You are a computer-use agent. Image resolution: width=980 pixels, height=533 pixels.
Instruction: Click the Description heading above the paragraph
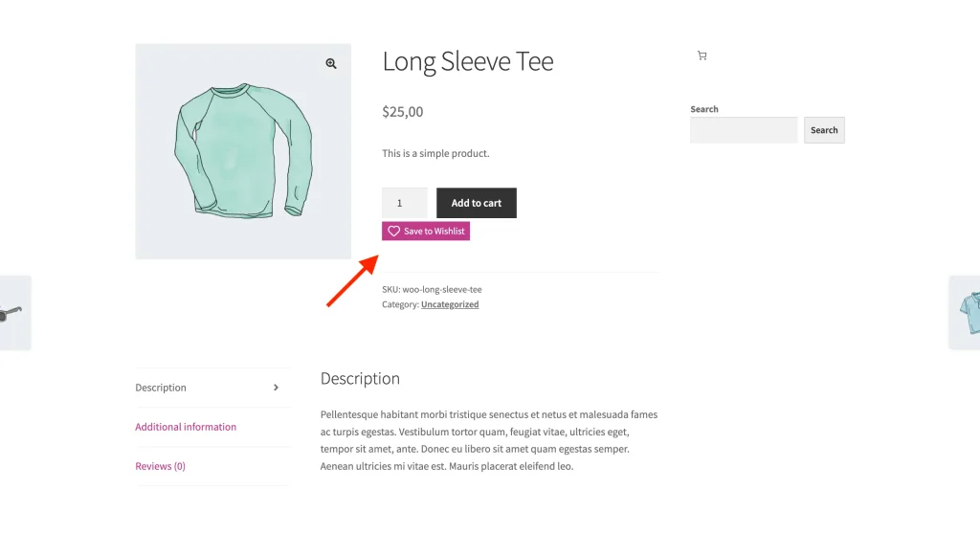(360, 378)
